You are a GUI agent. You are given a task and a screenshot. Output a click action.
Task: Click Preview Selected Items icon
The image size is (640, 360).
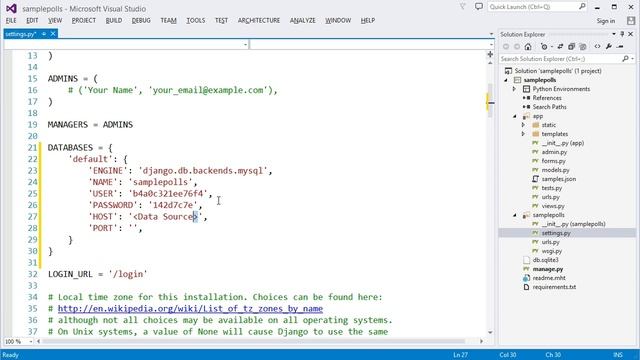pos(620,47)
